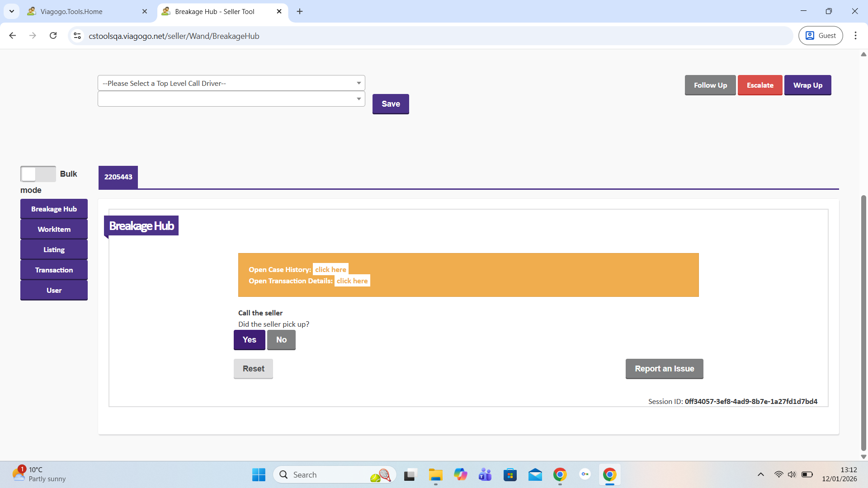The height and width of the screenshot is (488, 868).
Task: Open Microsoft Teams from the taskbar
Action: [x=485, y=475]
